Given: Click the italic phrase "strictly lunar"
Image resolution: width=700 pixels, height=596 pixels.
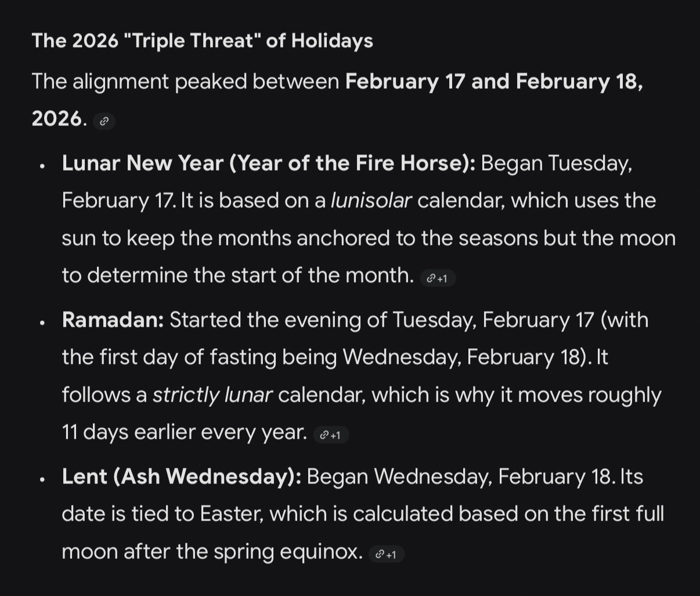Looking at the screenshot, I should [212, 395].
